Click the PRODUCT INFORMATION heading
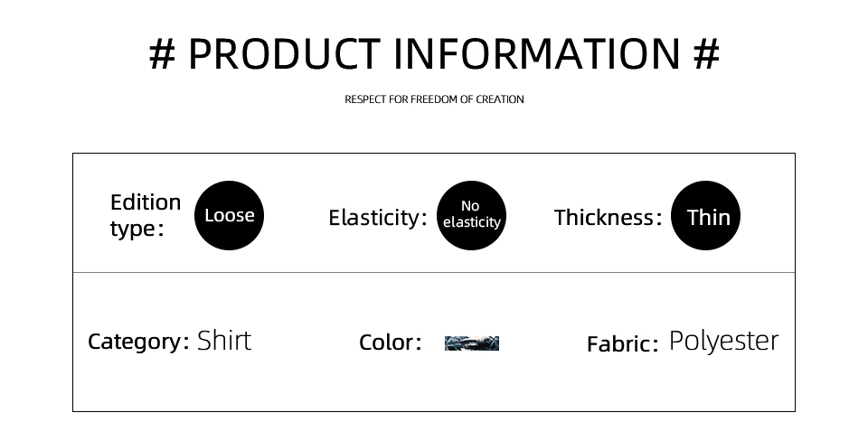 [434, 54]
